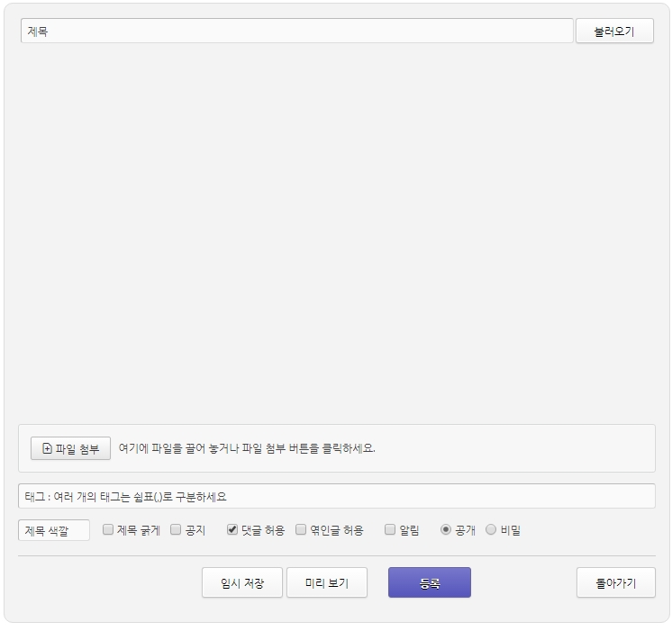Click the plus icon on 파일 첨부
The image size is (672, 631).
coord(47,448)
